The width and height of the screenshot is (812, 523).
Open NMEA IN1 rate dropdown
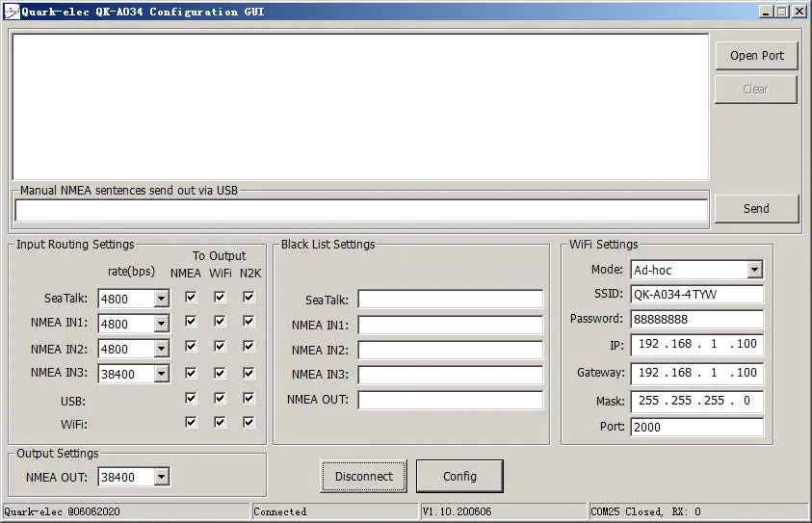coord(161,325)
